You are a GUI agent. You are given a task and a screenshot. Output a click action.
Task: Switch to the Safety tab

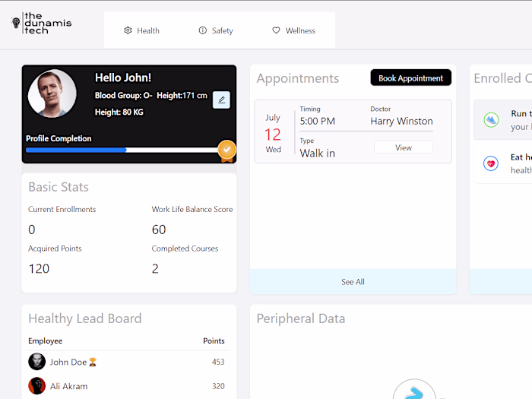216,30
